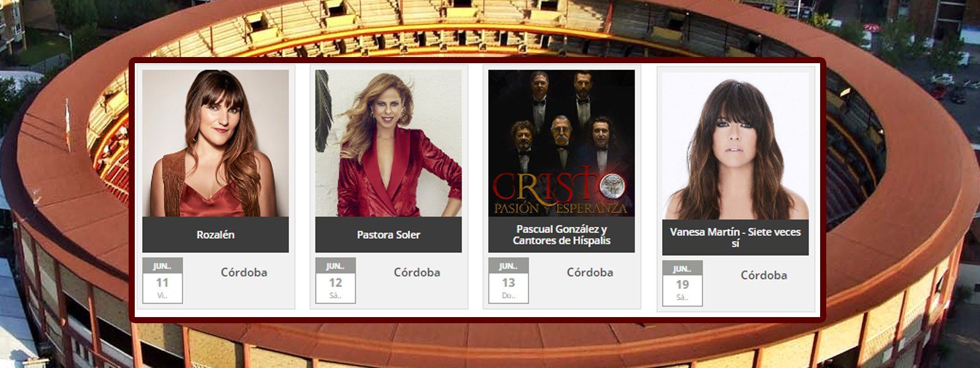The height and width of the screenshot is (368, 980).
Task: Click the JUN.. header of day 19 badge
Action: click(682, 269)
